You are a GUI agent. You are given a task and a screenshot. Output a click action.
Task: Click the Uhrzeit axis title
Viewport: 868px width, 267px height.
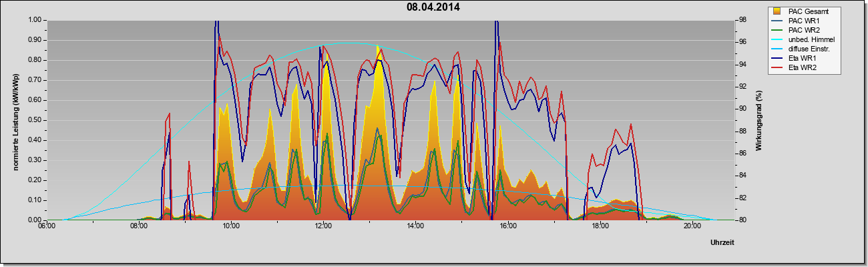coord(722,243)
